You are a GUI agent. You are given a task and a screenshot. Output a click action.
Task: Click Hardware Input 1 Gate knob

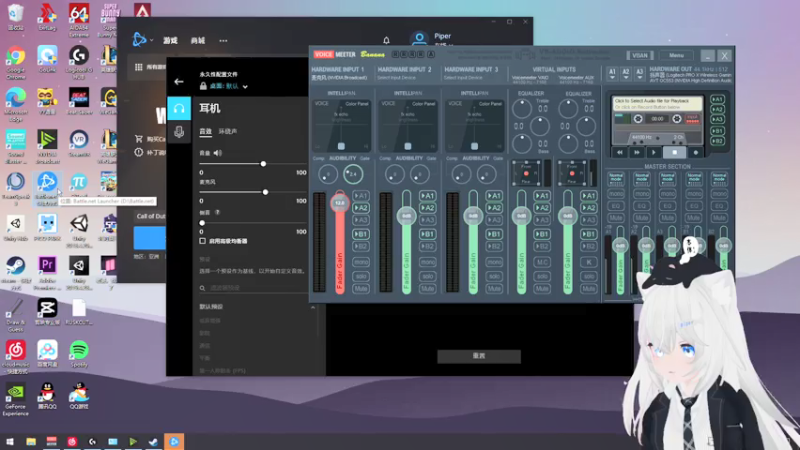(353, 174)
